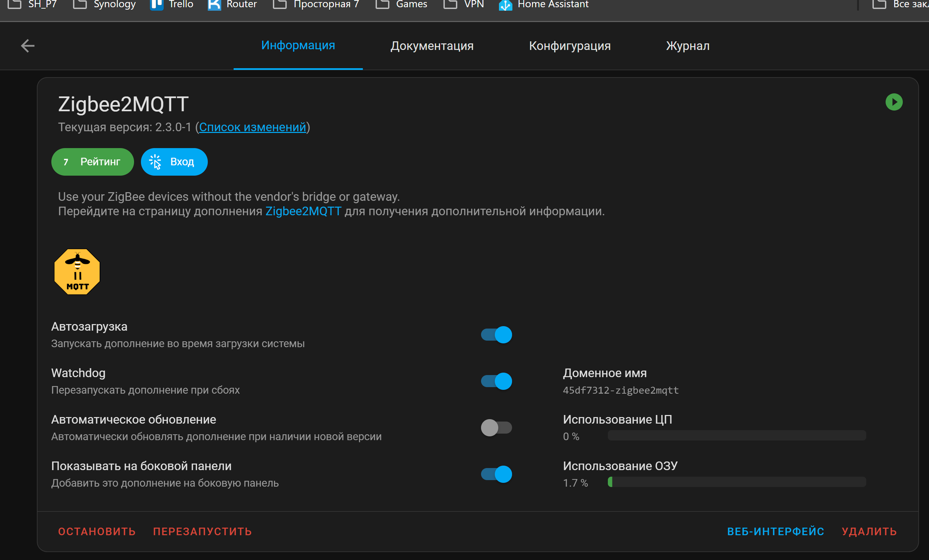Open the Games bookmark folder
This screenshot has width=929, height=560.
[x=401, y=4]
